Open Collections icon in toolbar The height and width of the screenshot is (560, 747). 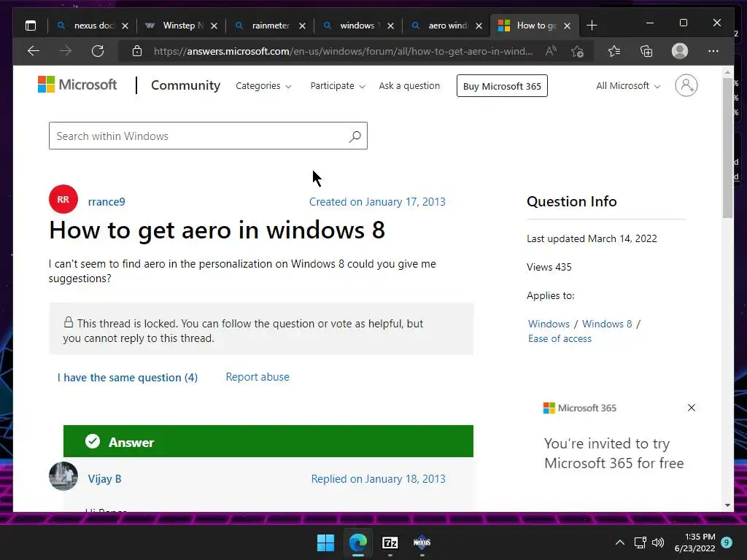click(646, 51)
